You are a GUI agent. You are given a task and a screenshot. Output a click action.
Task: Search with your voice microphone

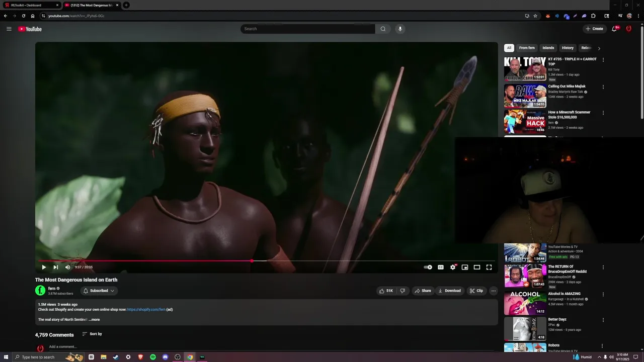pos(400,29)
